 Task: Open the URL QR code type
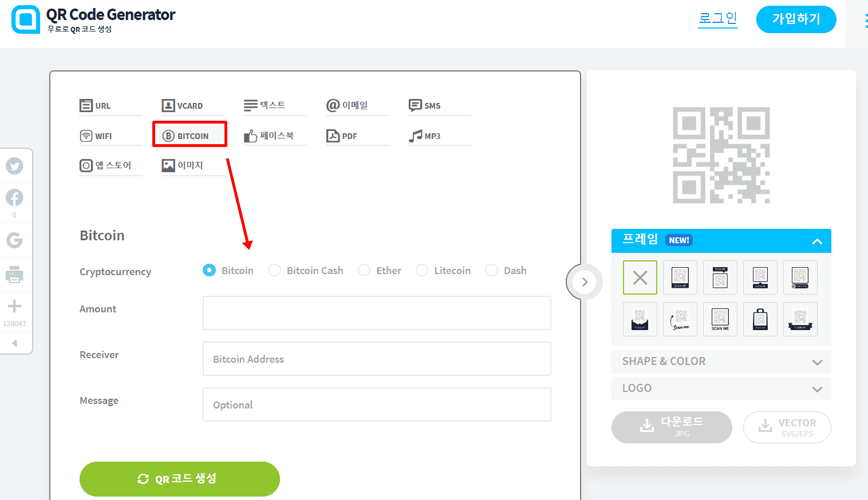(111, 106)
